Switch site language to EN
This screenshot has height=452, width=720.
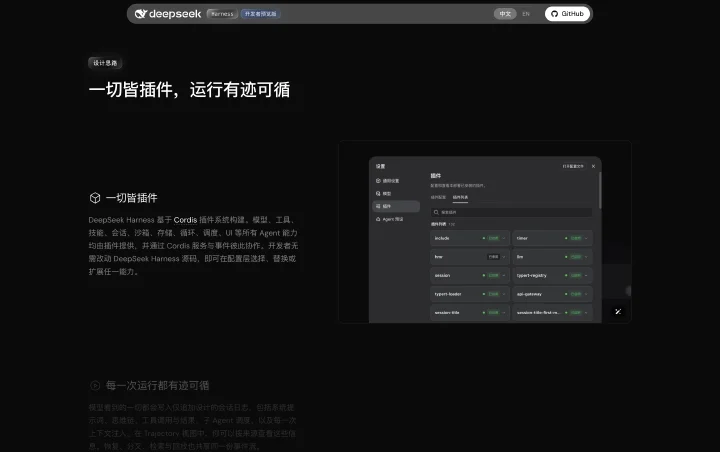click(526, 14)
